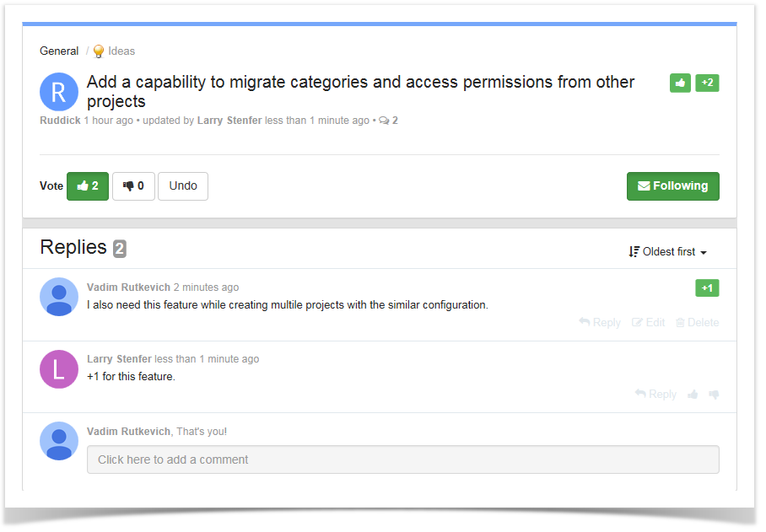Click Ruddick's round R avatar
This screenshot has height=532, width=766.
pos(58,92)
